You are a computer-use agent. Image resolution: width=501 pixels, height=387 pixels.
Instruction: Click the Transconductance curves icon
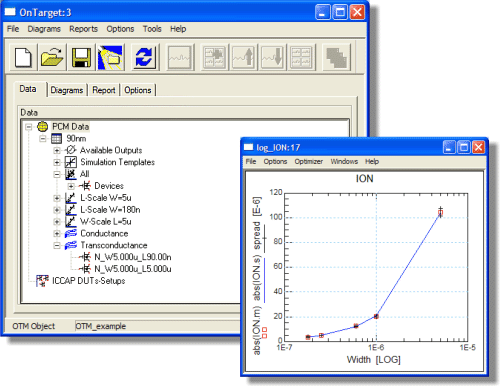(x=71, y=245)
